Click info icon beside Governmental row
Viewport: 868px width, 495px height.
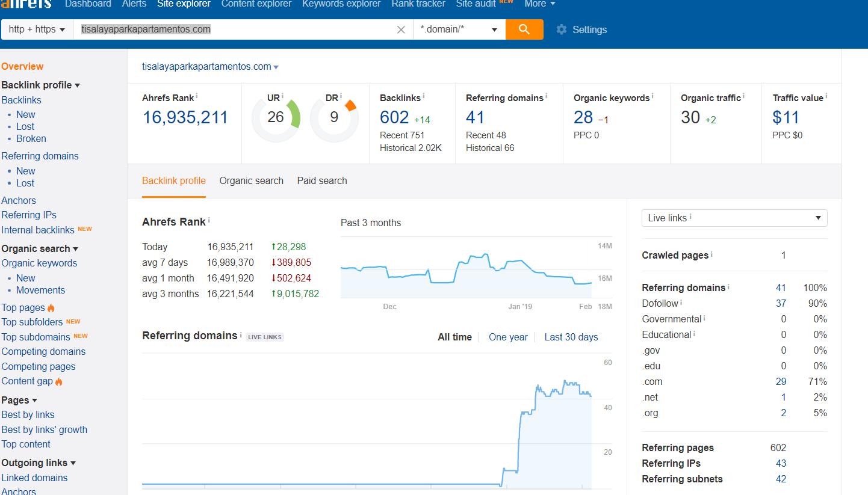pyautogui.click(x=704, y=318)
